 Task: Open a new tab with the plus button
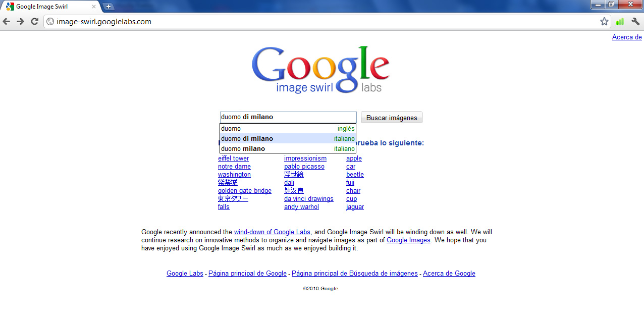click(108, 7)
